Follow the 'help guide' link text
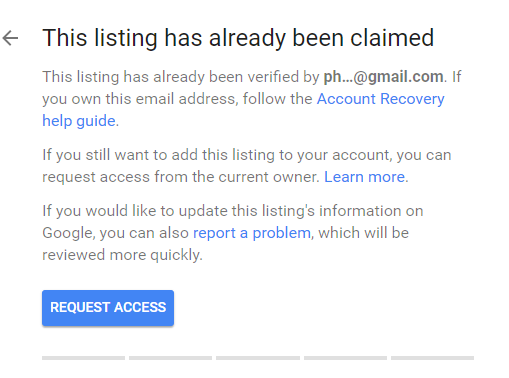Screen dimensions: 509x378 (x=79, y=121)
